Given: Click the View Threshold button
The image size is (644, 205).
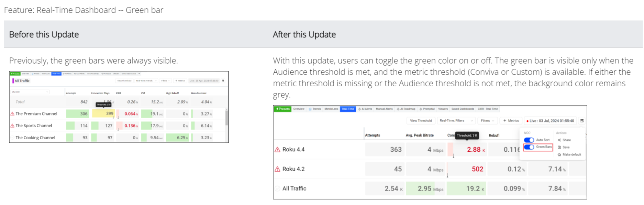Looking at the screenshot, I should click(421, 121).
